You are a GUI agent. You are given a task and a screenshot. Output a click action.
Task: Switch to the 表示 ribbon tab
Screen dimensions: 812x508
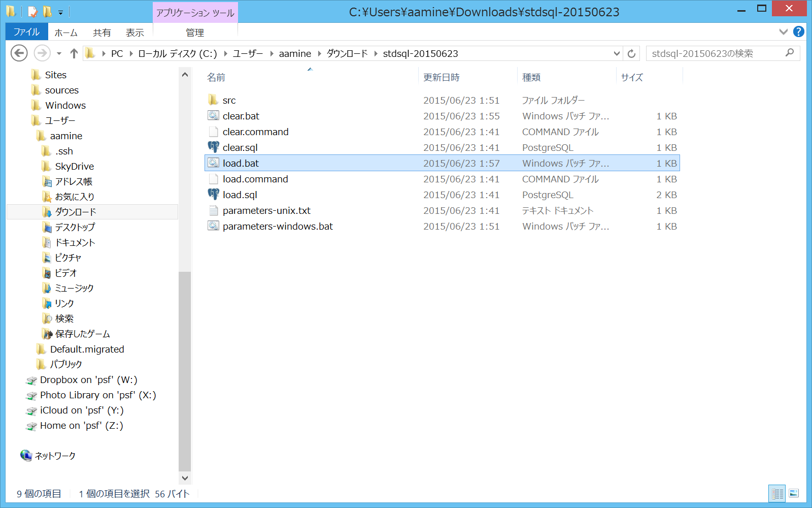134,33
